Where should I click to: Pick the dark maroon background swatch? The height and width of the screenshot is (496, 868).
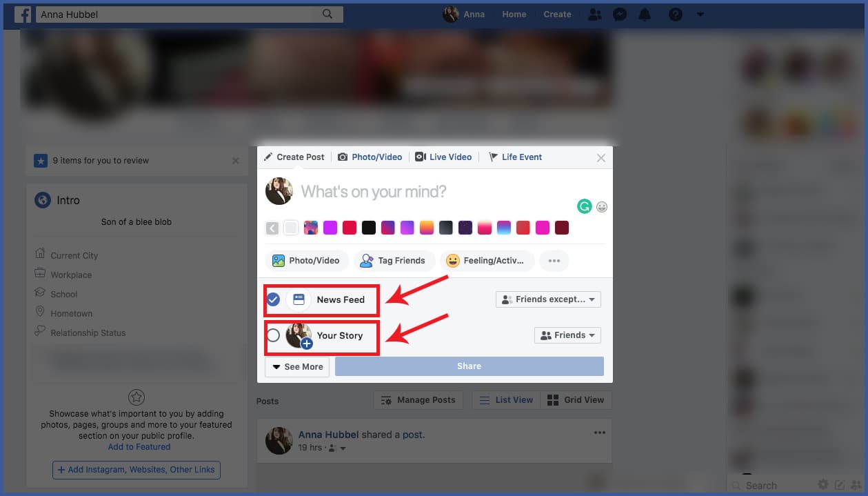[x=562, y=228]
